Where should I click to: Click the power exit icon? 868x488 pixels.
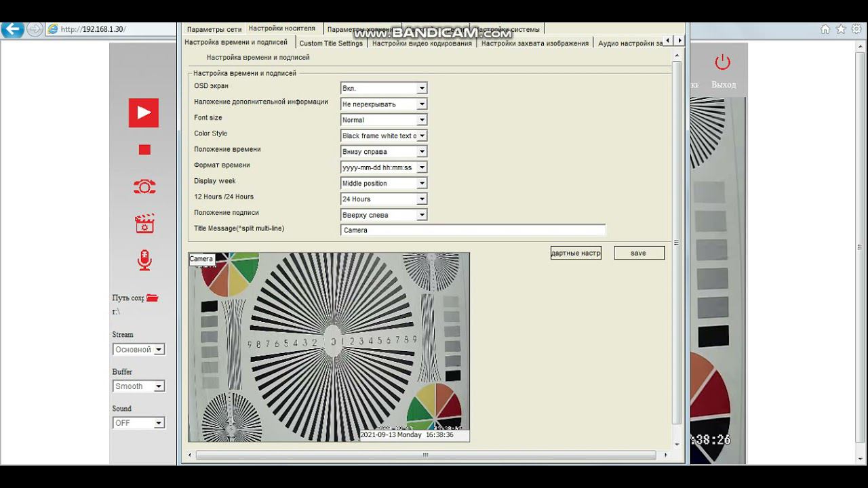(x=722, y=62)
